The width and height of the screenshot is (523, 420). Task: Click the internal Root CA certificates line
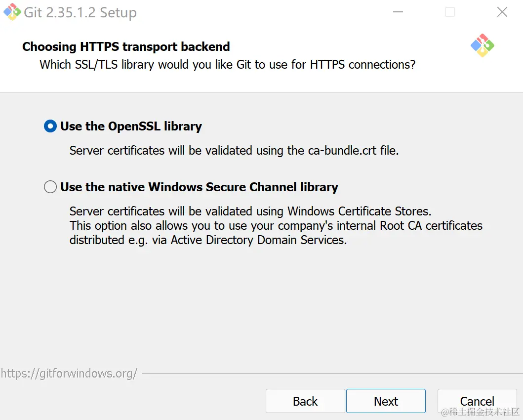coord(276,226)
